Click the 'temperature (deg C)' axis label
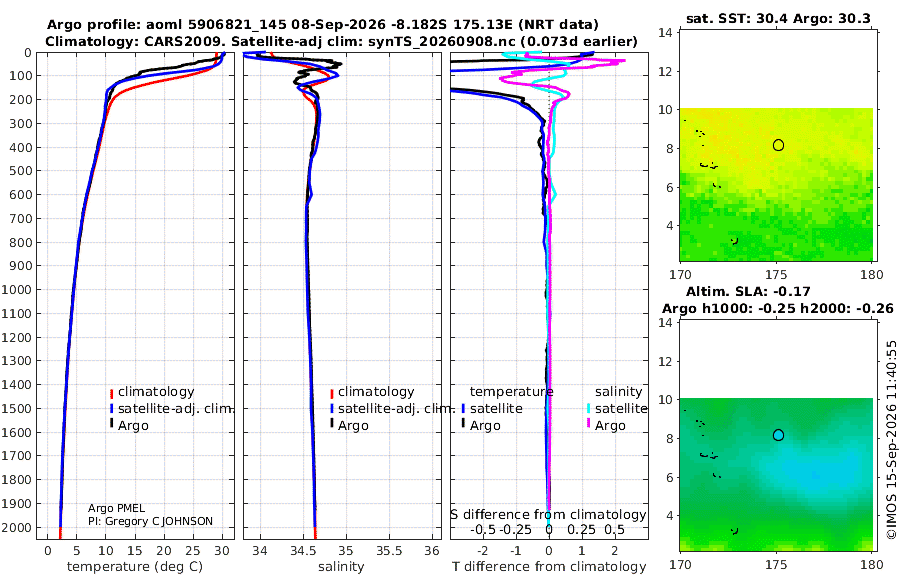 click(135, 567)
